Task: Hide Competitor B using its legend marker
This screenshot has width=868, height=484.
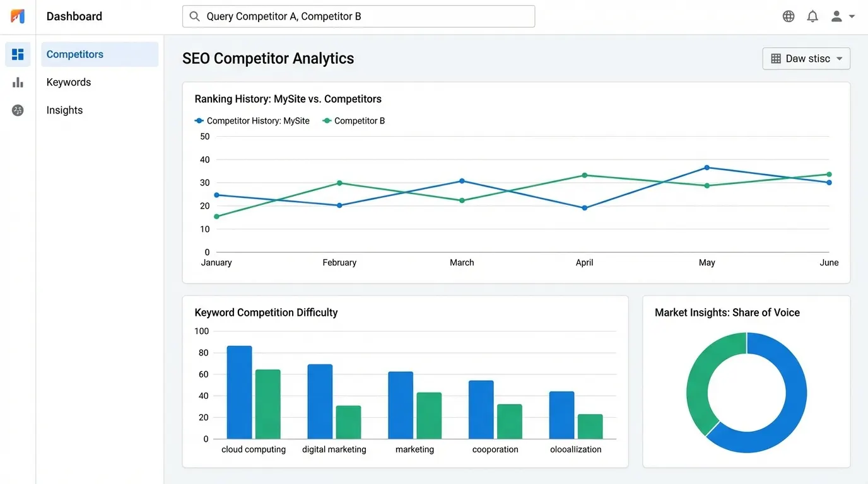Action: [x=327, y=120]
